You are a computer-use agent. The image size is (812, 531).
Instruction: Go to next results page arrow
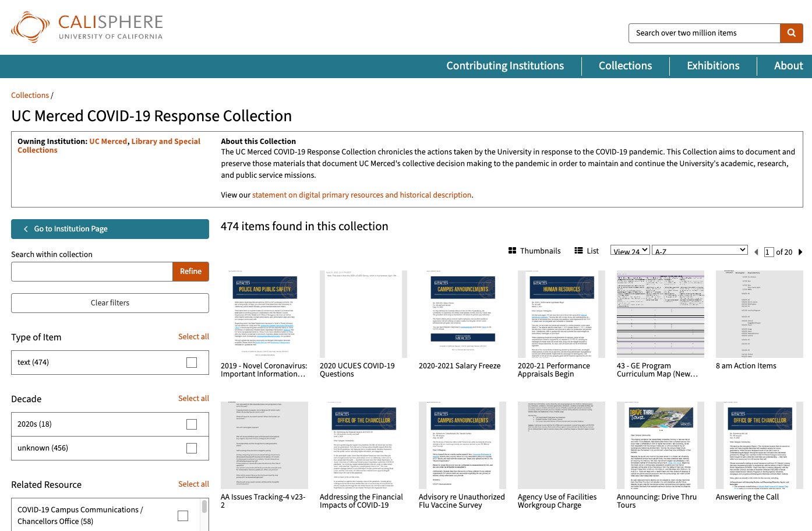pyautogui.click(x=800, y=252)
